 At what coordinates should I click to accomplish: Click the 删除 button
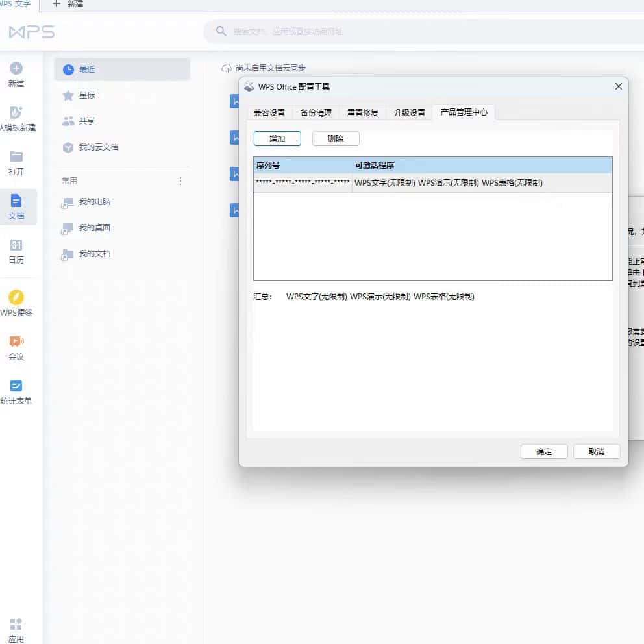(x=336, y=139)
